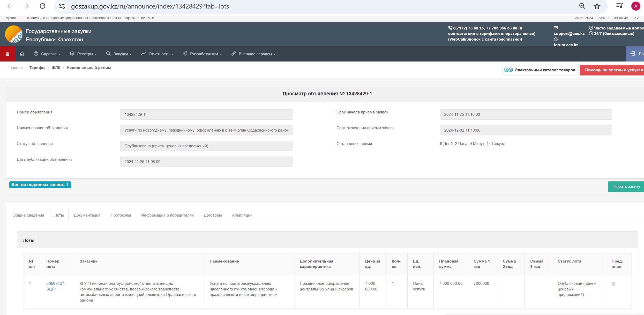Open Электронный каталог товаров button
The height and width of the screenshot is (315, 644).
click(541, 70)
